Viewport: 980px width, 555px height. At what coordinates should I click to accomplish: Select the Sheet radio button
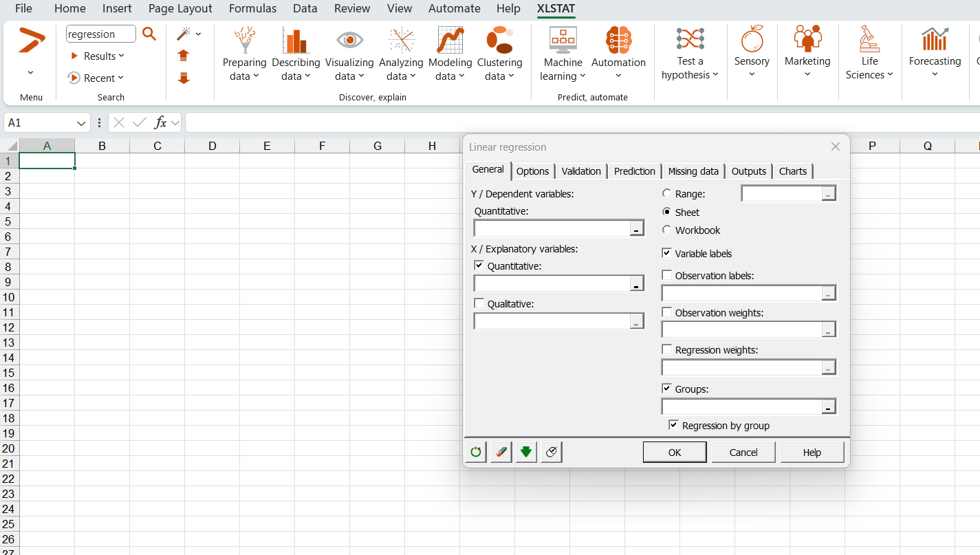(666, 212)
